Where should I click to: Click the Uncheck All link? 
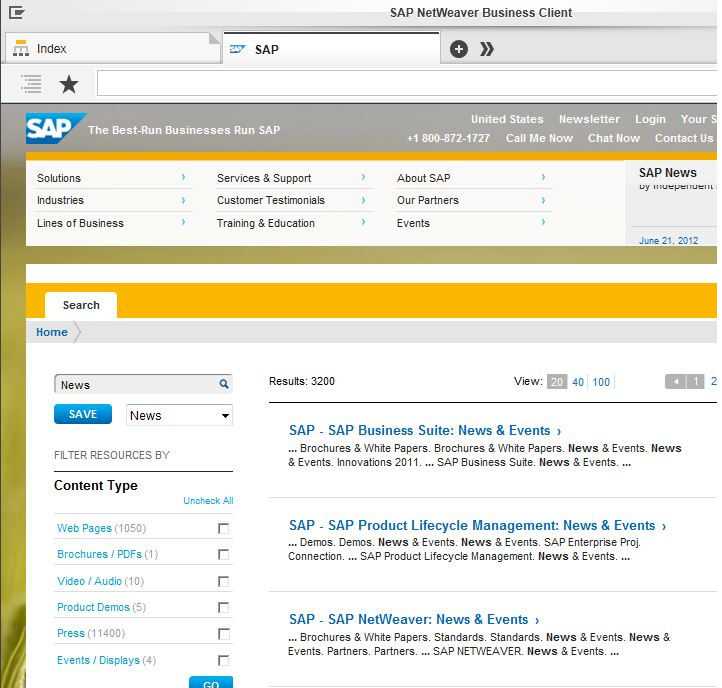[208, 501]
